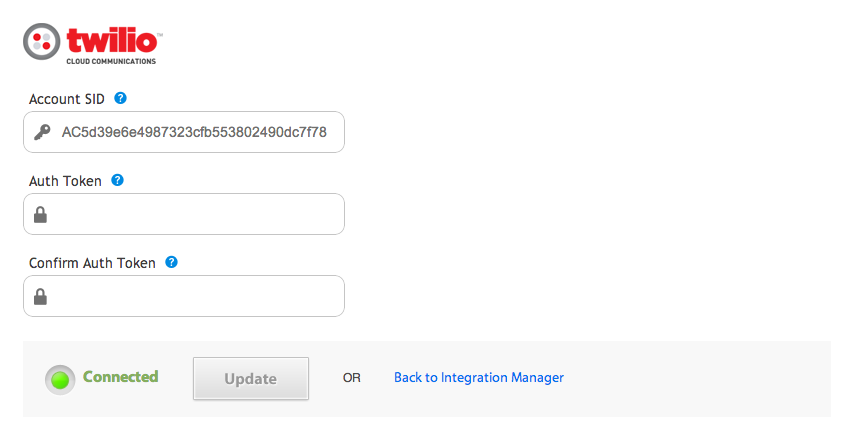
Task: Open help tooltip beside Auth Token
Action: (x=117, y=180)
